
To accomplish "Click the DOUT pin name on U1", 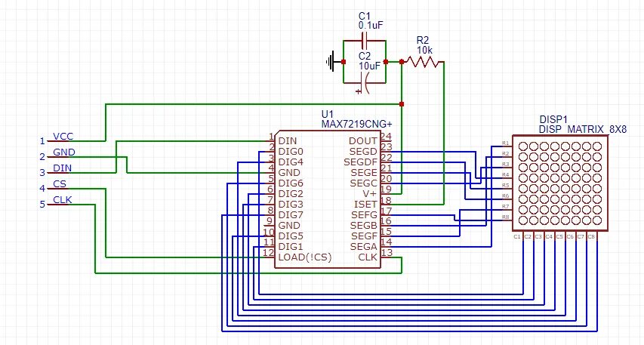I will tap(362, 141).
